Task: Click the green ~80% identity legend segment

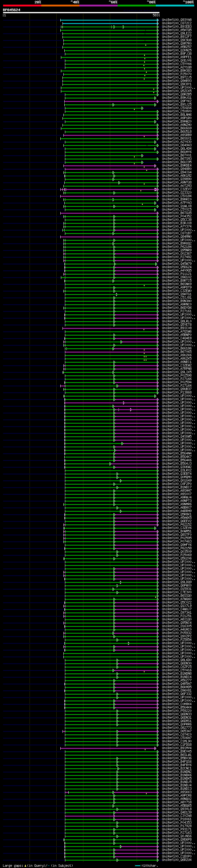Action: pos(137,6)
